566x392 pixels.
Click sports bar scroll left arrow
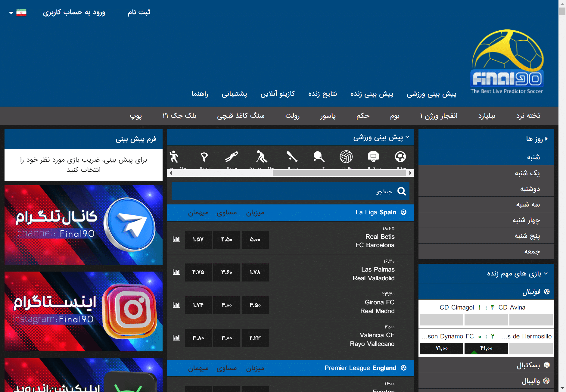(171, 173)
